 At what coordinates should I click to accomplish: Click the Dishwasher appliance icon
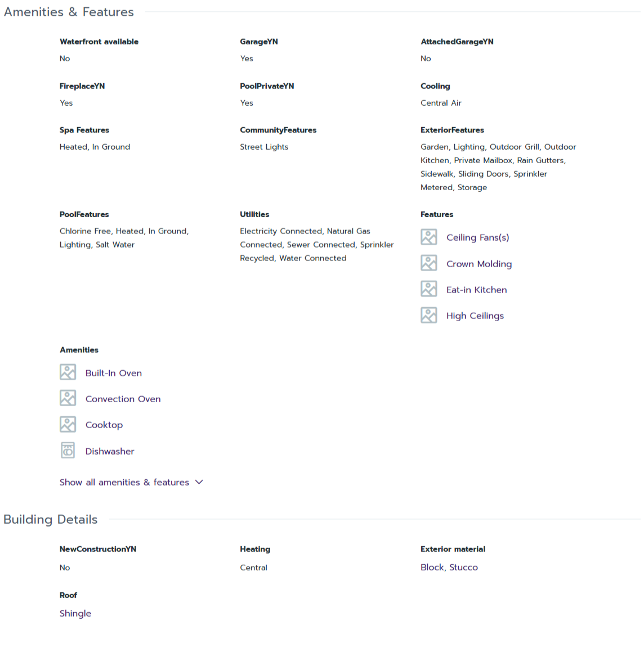[68, 451]
